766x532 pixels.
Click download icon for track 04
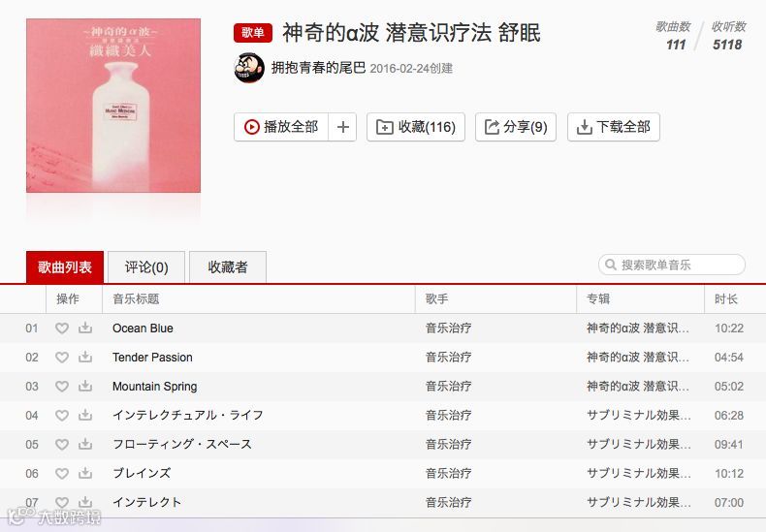coord(85,415)
